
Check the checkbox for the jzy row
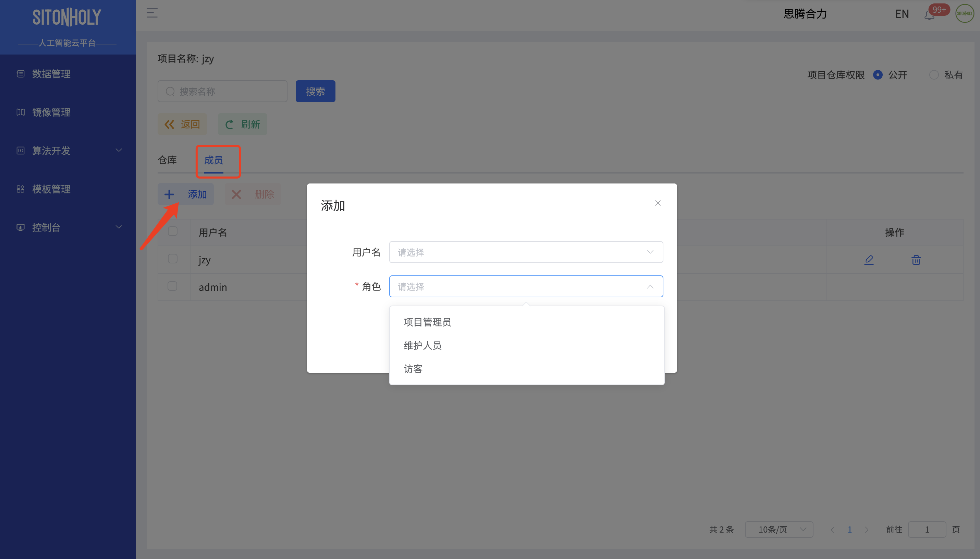coord(173,259)
